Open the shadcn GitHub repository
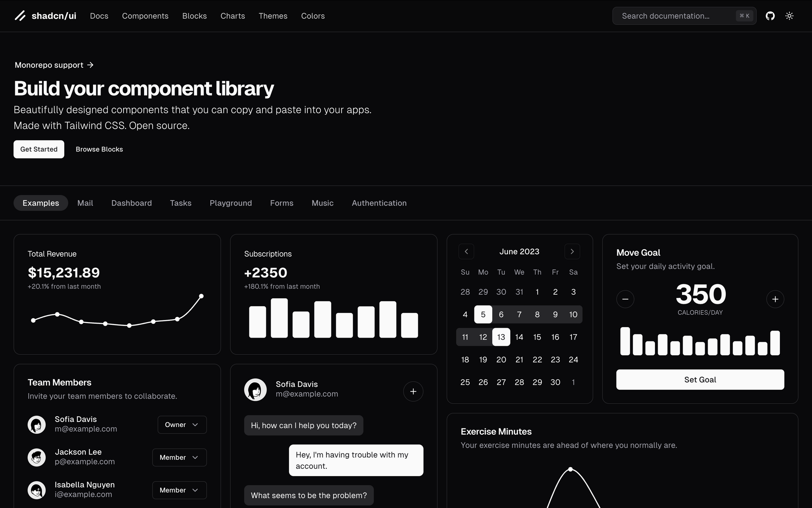The height and width of the screenshot is (508, 812). click(x=770, y=16)
